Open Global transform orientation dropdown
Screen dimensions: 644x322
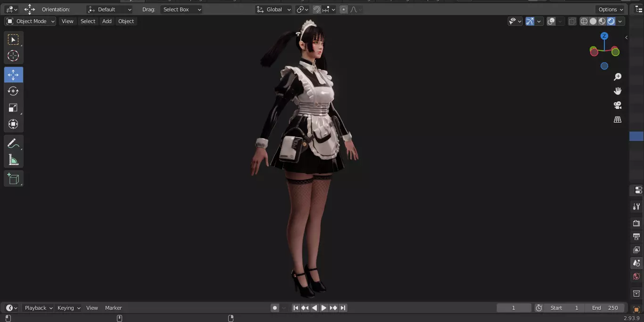274,9
